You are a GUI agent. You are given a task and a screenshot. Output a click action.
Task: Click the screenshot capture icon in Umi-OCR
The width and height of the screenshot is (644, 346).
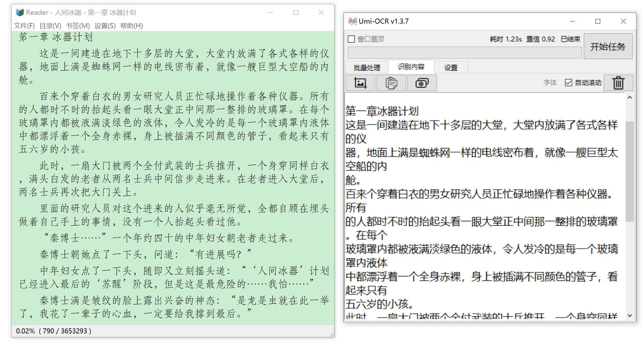pyautogui.click(x=360, y=83)
